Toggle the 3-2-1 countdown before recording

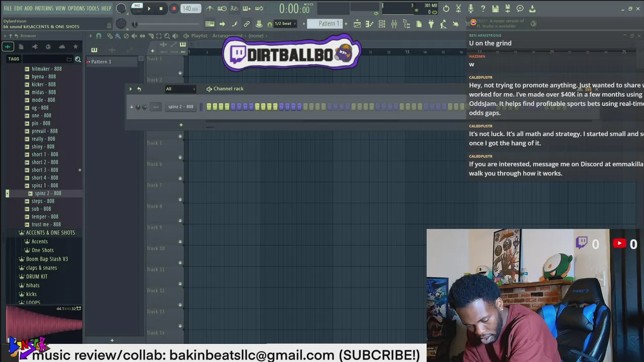(x=234, y=9)
